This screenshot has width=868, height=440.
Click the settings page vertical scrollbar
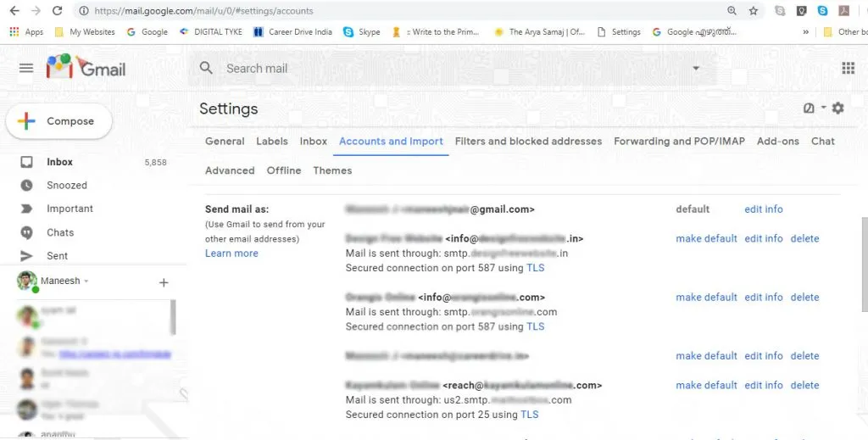click(865, 265)
